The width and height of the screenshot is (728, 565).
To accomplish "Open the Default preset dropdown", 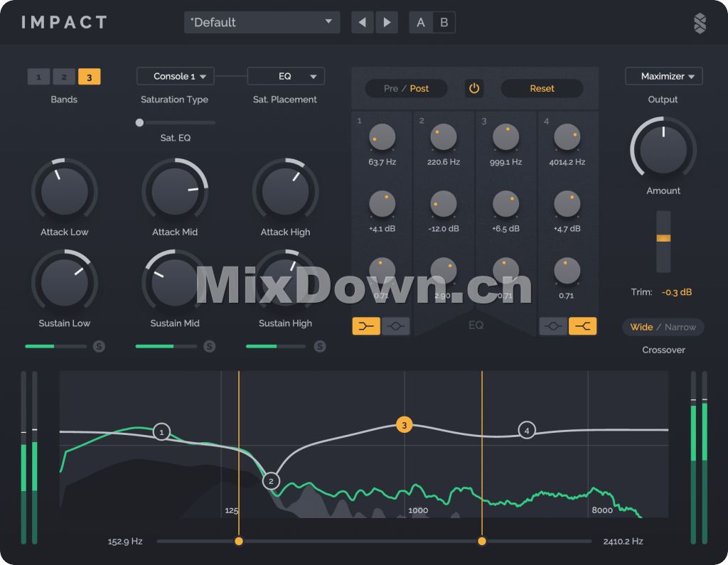I will 262,22.
